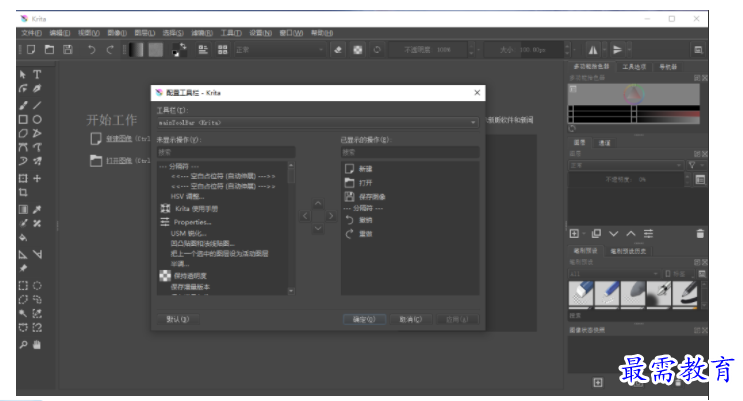
Task: Select the zoom magnifier tool
Action: pyautogui.click(x=23, y=345)
